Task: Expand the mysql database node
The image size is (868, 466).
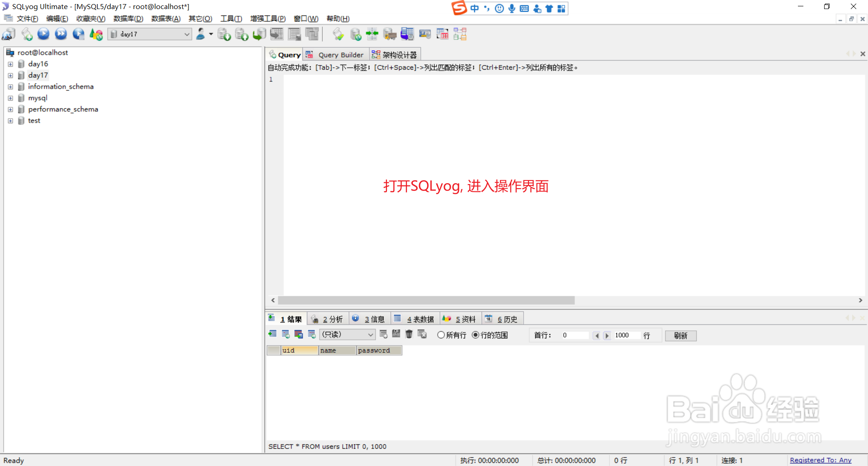Action: click(10, 98)
